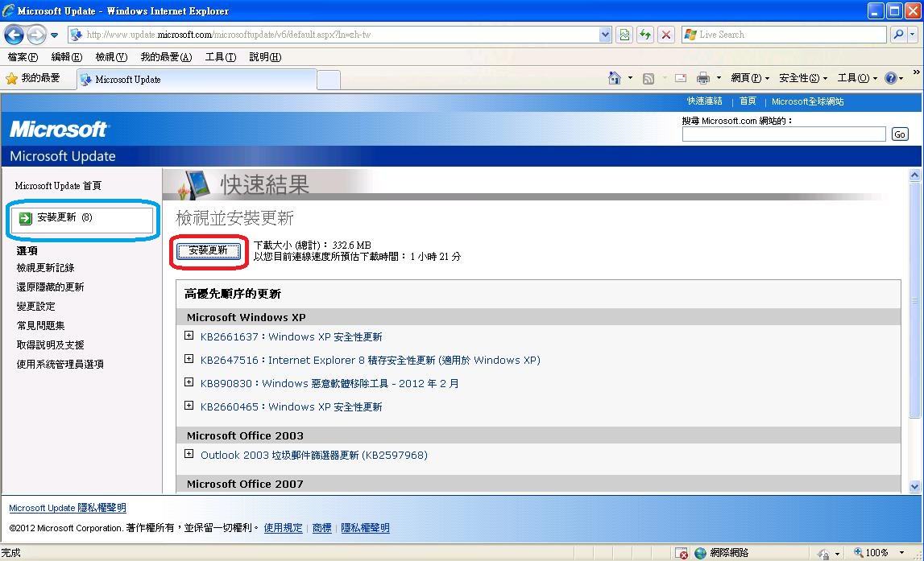
Task: Expand the KB2660465 update details
Action: (189, 406)
